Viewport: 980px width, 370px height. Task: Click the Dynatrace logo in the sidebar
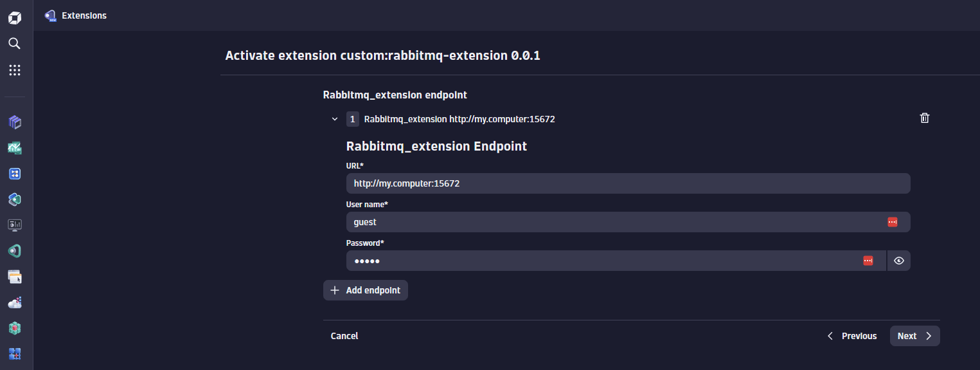(x=14, y=17)
